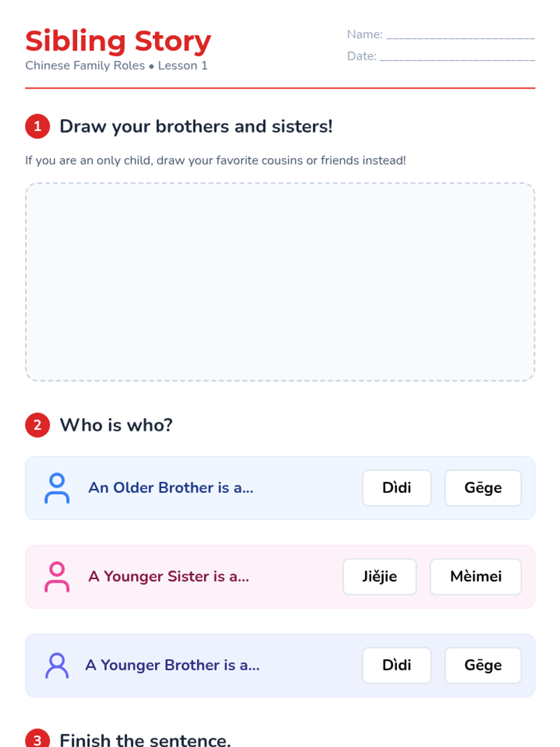Click the red number 3 badge

(37, 739)
